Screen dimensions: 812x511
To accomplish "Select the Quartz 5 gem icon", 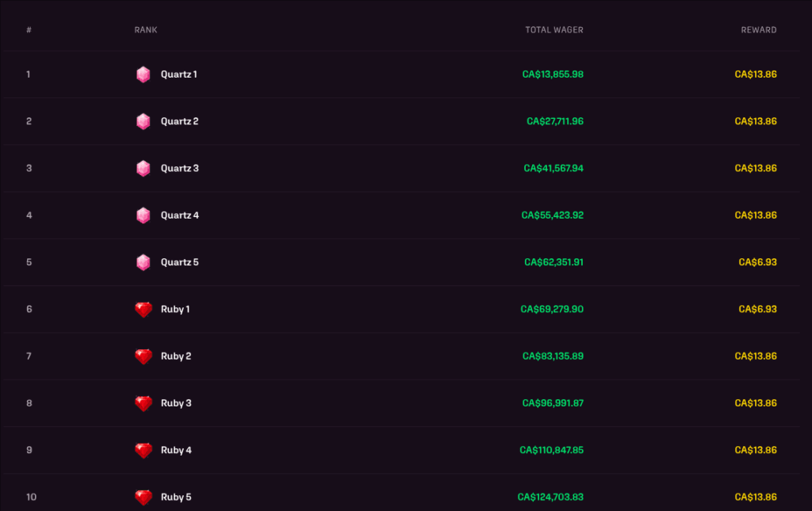I will 144,262.
